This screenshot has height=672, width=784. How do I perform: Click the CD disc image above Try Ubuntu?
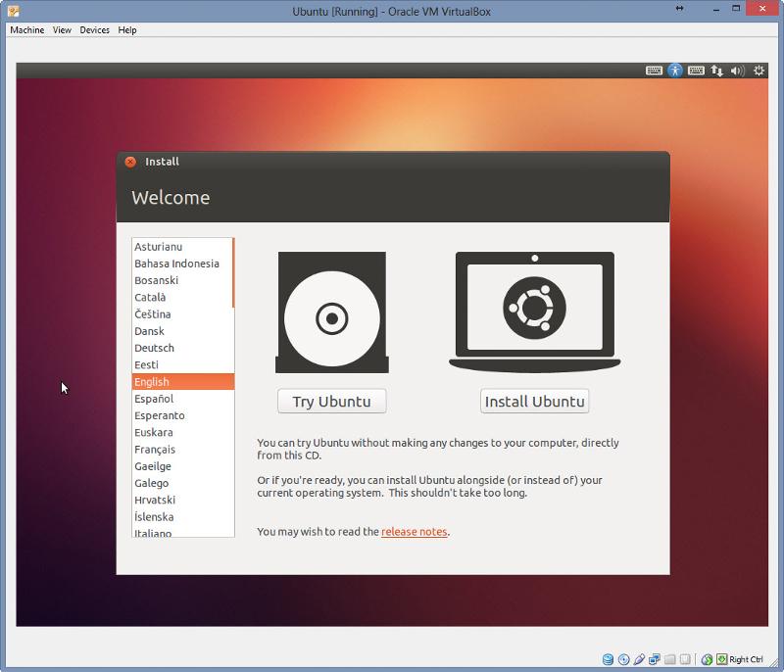click(332, 312)
